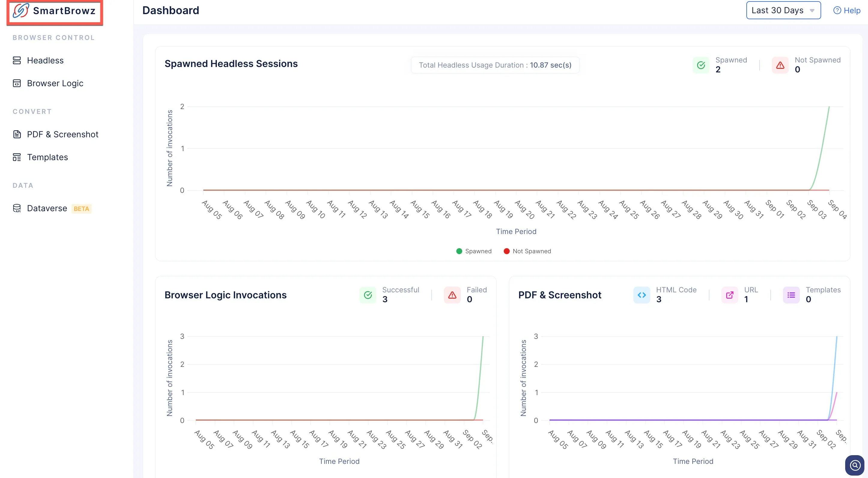The image size is (868, 478).
Task: Go to the Templates menu item
Action: tap(47, 157)
